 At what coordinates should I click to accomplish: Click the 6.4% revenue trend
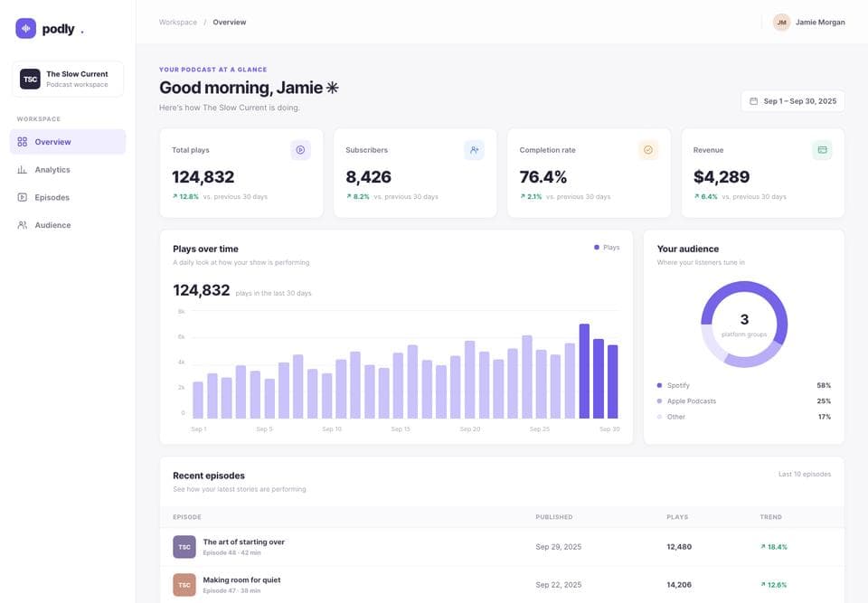tap(706, 196)
